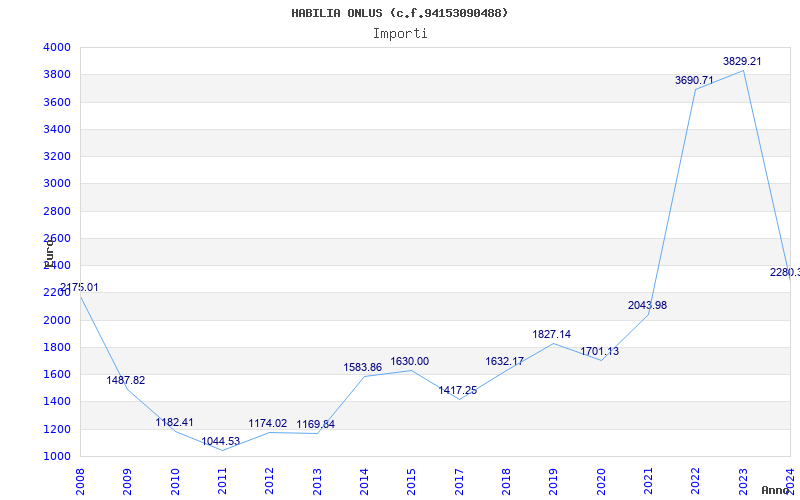Click the 3000 y-axis tick label

[x=57, y=184]
